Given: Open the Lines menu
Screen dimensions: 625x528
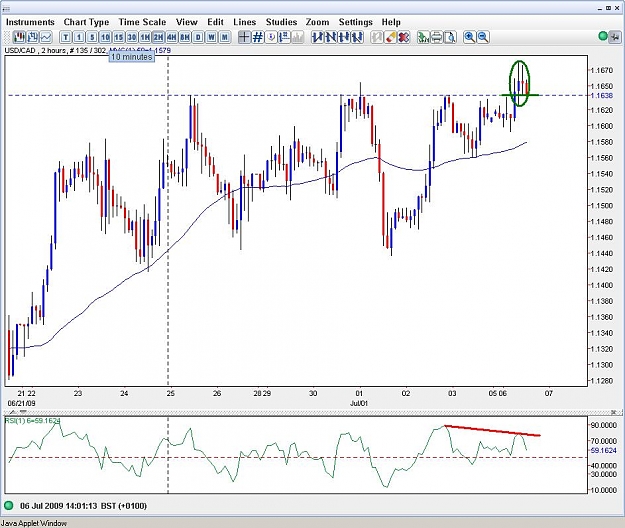Looking at the screenshot, I should tap(244, 22).
